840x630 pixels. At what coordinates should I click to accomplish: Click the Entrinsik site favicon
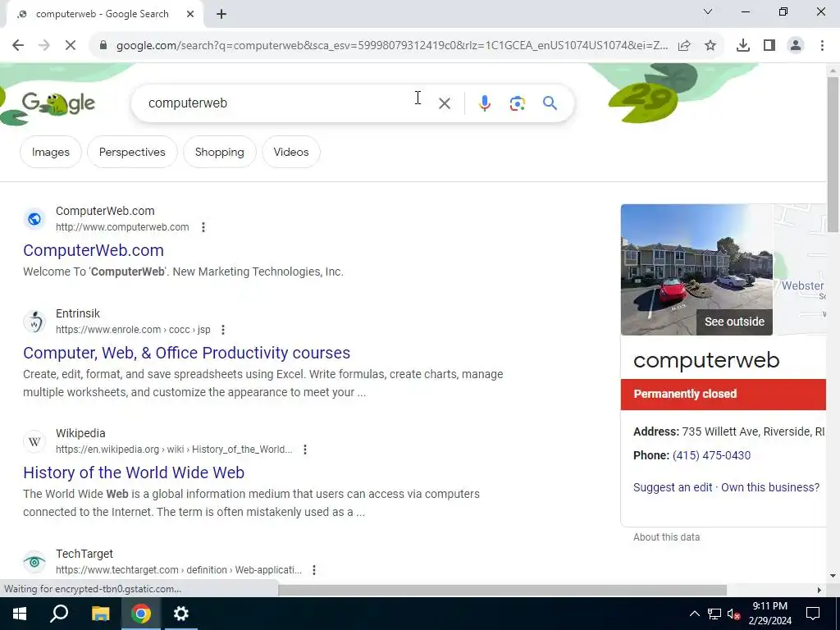(x=34, y=322)
